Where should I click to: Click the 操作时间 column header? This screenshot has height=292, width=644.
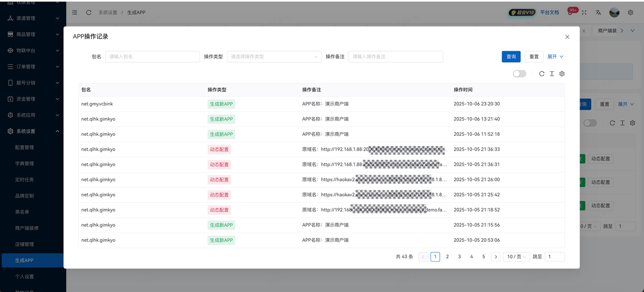[463, 90]
